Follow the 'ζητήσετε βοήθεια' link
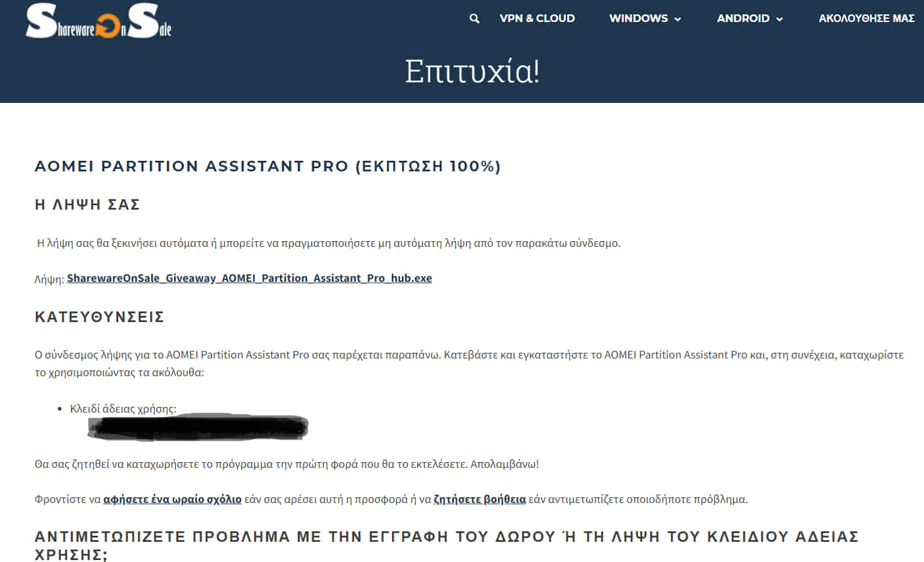Image resolution: width=924 pixels, height=562 pixels. tap(480, 499)
